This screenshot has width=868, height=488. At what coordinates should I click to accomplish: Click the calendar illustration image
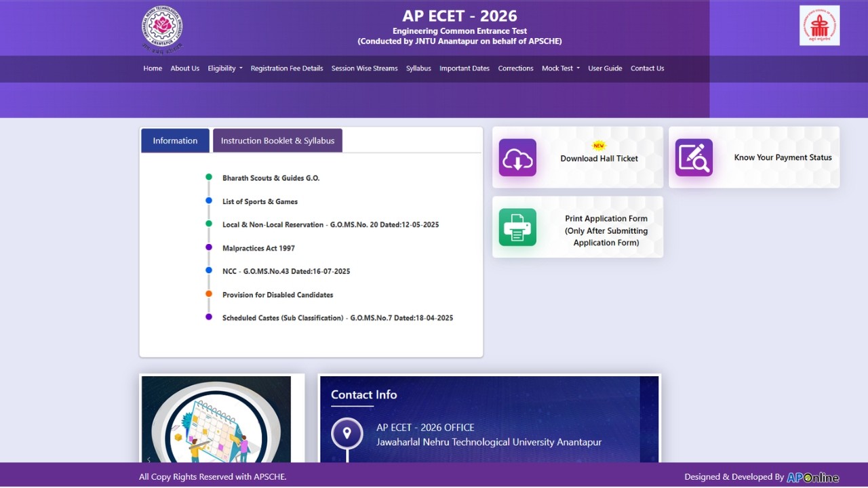[216, 420]
